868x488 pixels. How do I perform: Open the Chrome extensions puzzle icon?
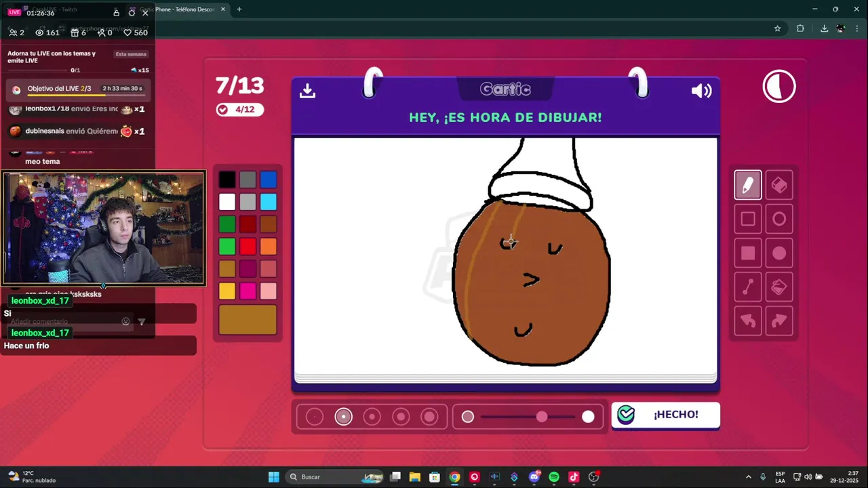pyautogui.click(x=800, y=28)
